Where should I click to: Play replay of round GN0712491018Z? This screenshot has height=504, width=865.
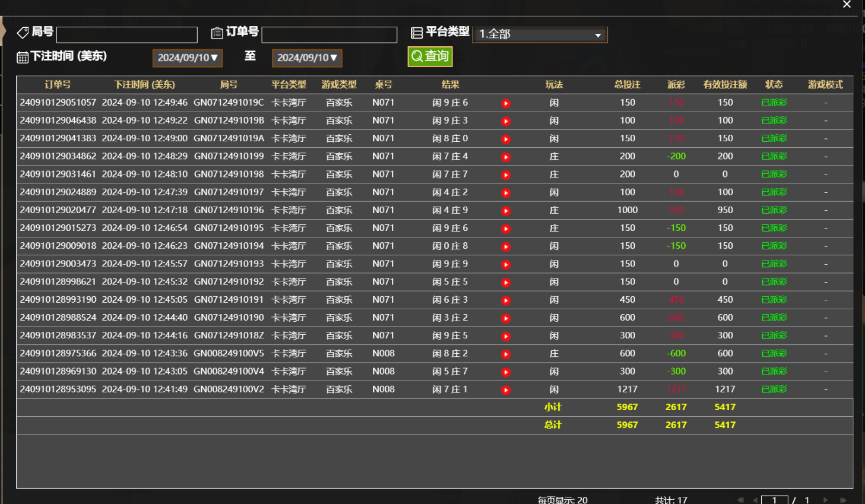point(506,336)
